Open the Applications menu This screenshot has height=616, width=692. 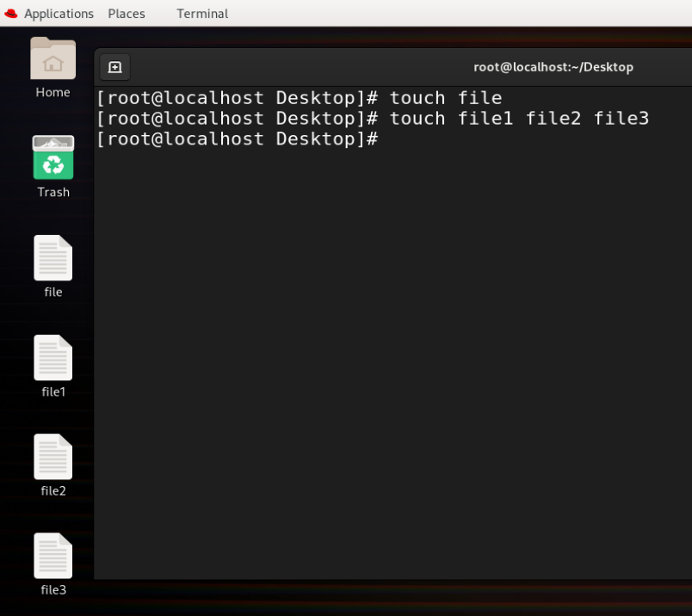(59, 14)
